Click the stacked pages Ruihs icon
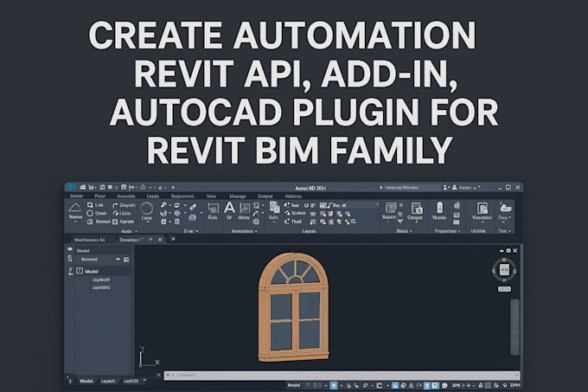 [x=274, y=208]
